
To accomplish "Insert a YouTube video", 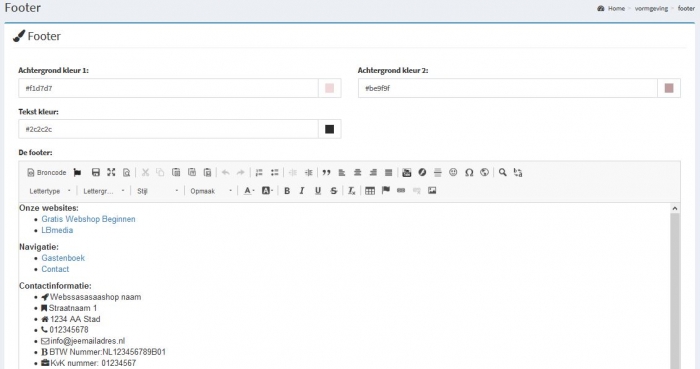I will [x=407, y=172].
